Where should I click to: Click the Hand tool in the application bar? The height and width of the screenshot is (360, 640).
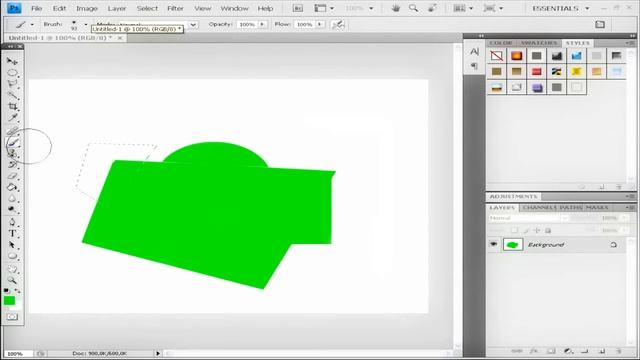[x=396, y=8]
